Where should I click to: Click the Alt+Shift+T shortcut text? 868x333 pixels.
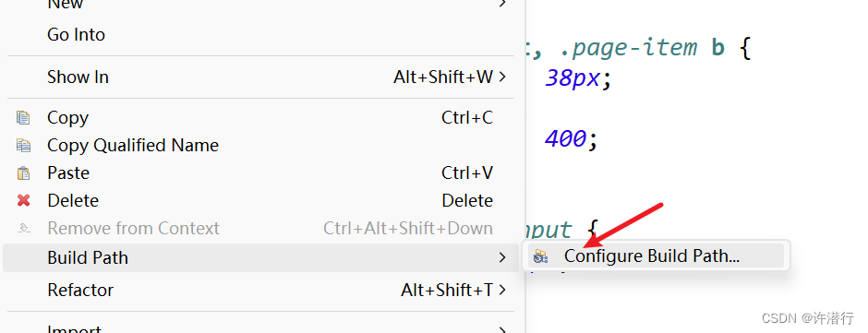coord(447,290)
